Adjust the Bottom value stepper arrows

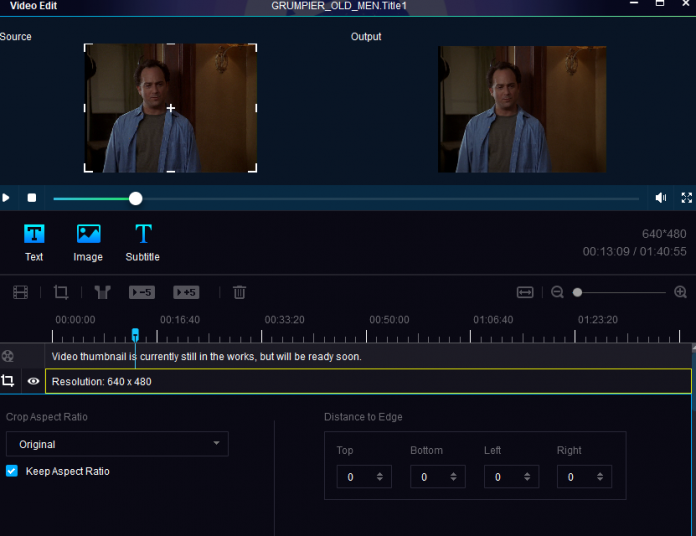click(453, 477)
